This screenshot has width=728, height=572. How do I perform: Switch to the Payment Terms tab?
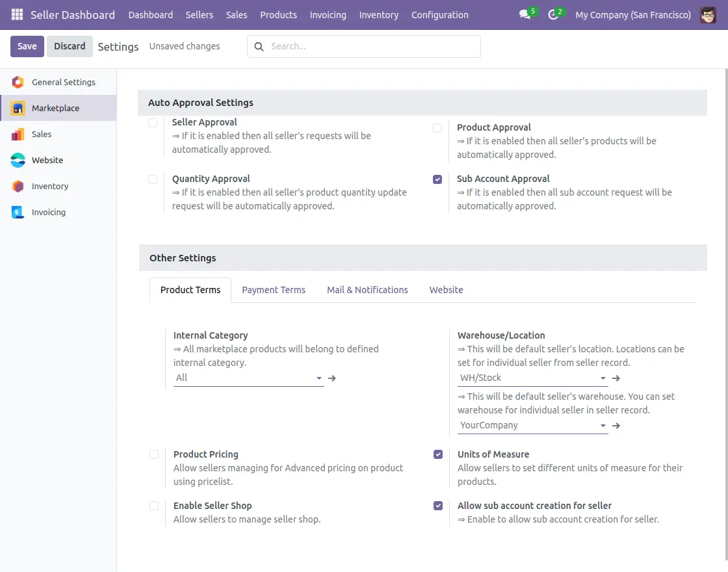pyautogui.click(x=274, y=290)
